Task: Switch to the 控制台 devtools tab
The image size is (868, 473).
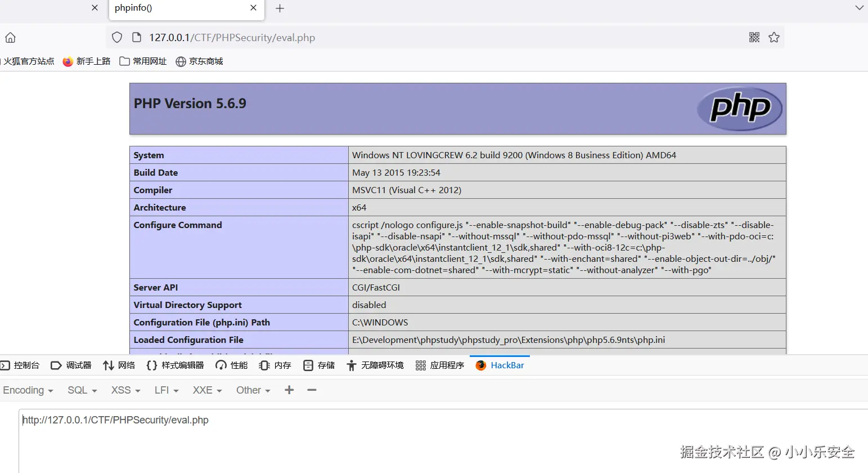Action: [20, 365]
